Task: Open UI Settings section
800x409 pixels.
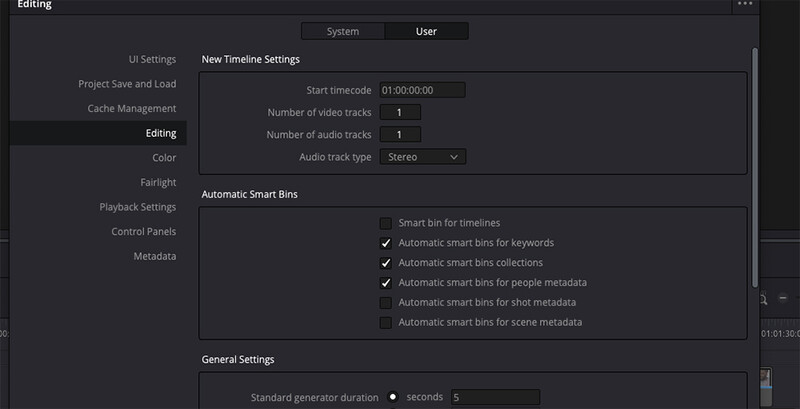Action: click(152, 59)
